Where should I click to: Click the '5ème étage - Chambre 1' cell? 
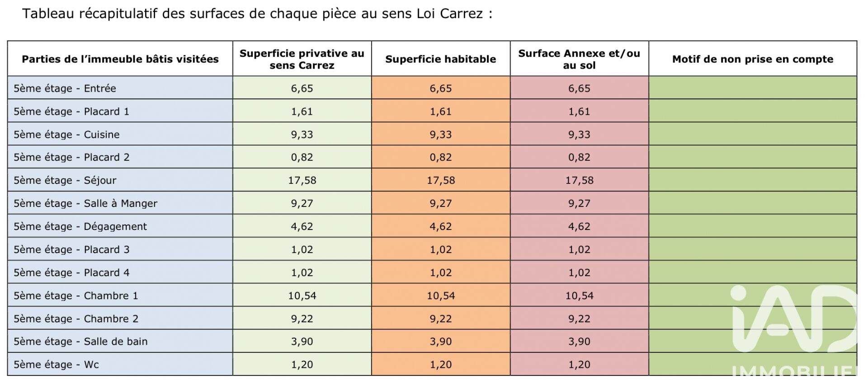coord(75,296)
